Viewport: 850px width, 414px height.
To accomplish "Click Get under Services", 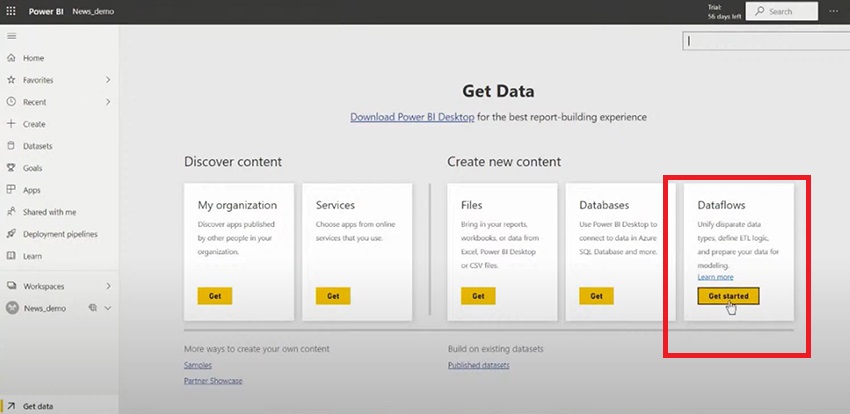I will click(333, 296).
